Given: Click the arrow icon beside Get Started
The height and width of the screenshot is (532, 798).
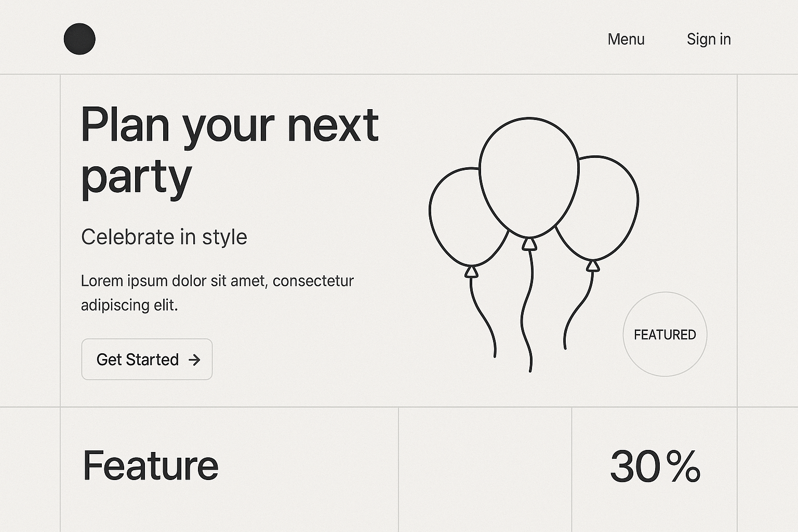Looking at the screenshot, I should pos(194,360).
